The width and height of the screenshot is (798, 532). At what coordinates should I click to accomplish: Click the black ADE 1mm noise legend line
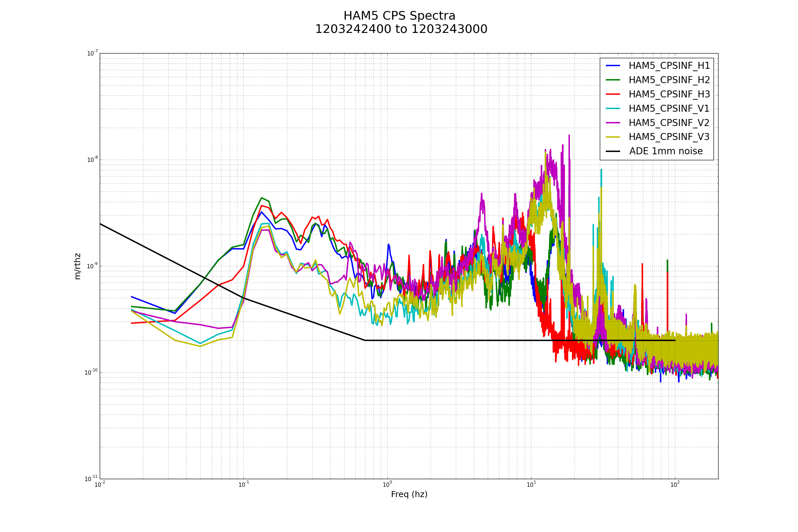(613, 151)
